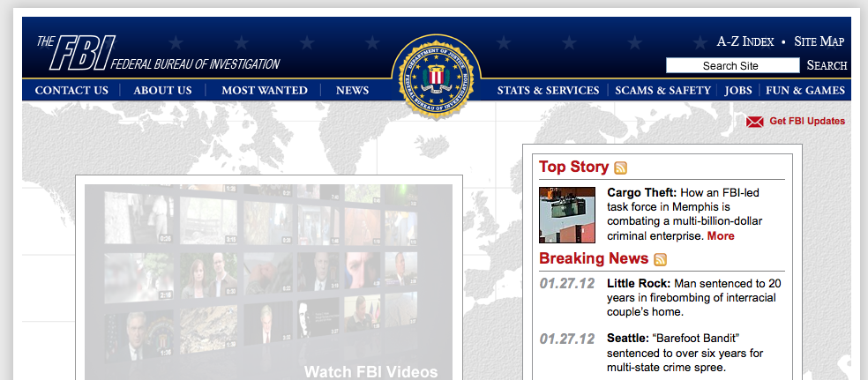Viewport: 868px width, 380px height.
Task: Click the FBI logo in header
Action: pyautogui.click(x=158, y=53)
